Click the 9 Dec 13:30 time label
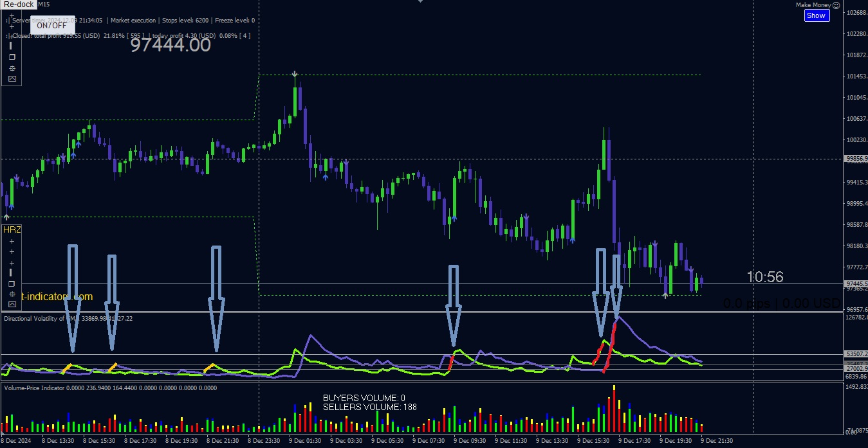The height and width of the screenshot is (448, 868). [553, 441]
